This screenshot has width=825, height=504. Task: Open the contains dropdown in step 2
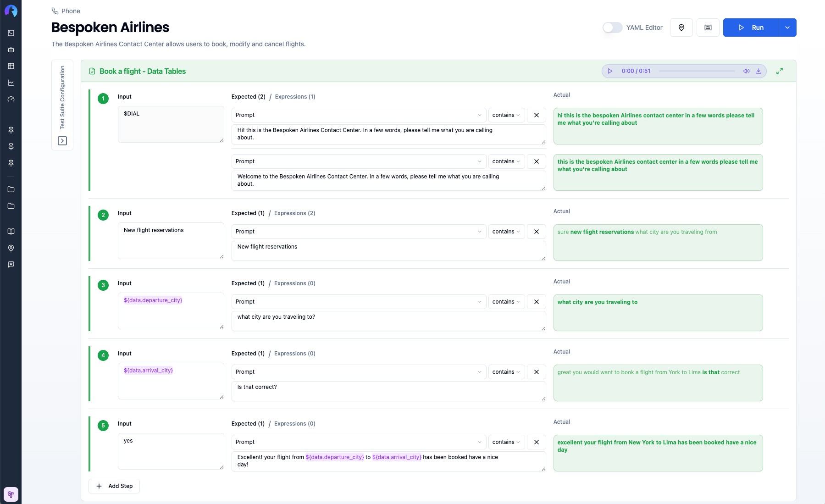tap(506, 232)
